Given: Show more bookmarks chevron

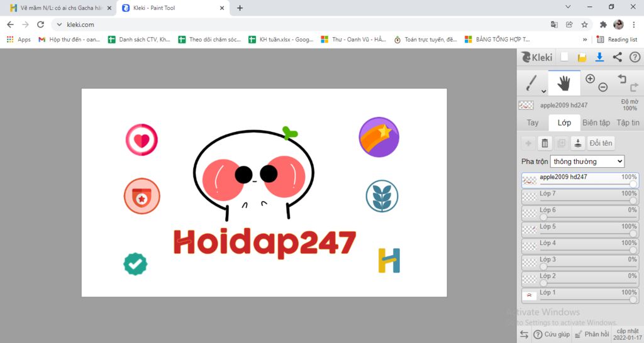Looking at the screenshot, I should (x=585, y=40).
